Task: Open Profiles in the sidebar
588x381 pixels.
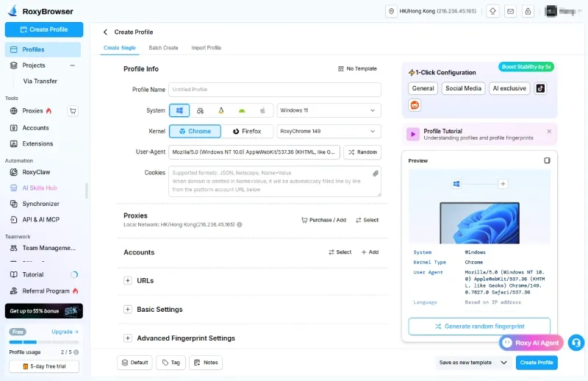Action: (43, 49)
